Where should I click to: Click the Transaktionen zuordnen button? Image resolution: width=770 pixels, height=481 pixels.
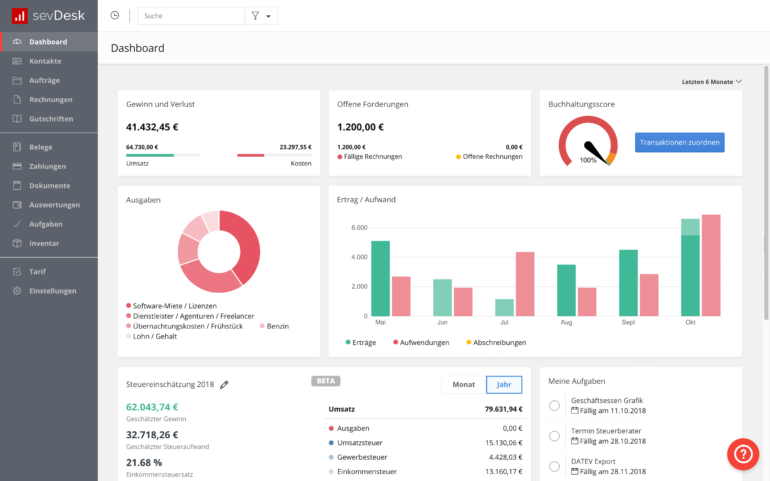pos(680,142)
